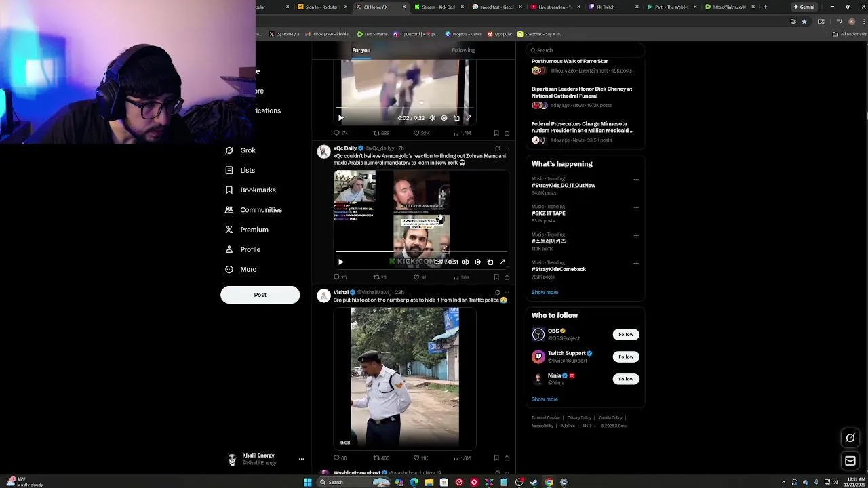Switch to the Twitch browser tab
This screenshot has width=868, height=488.
[x=614, y=7]
